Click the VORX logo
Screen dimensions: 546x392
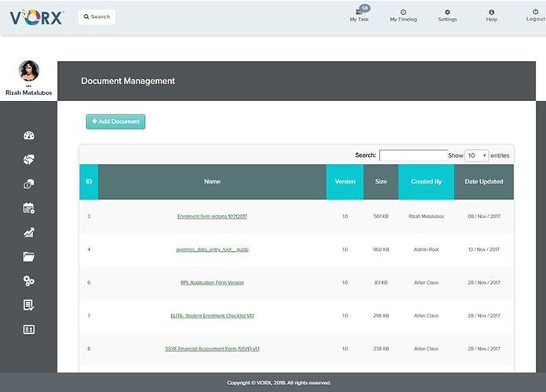36,17
